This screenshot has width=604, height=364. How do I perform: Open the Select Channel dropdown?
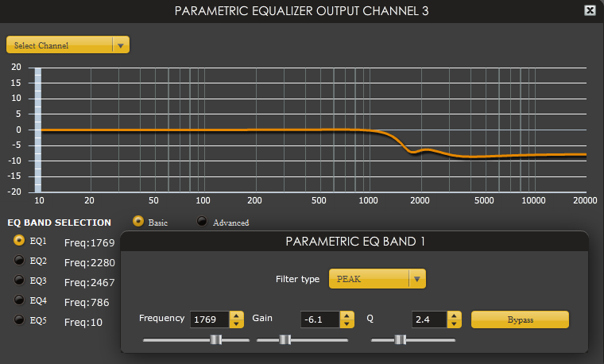[x=68, y=45]
